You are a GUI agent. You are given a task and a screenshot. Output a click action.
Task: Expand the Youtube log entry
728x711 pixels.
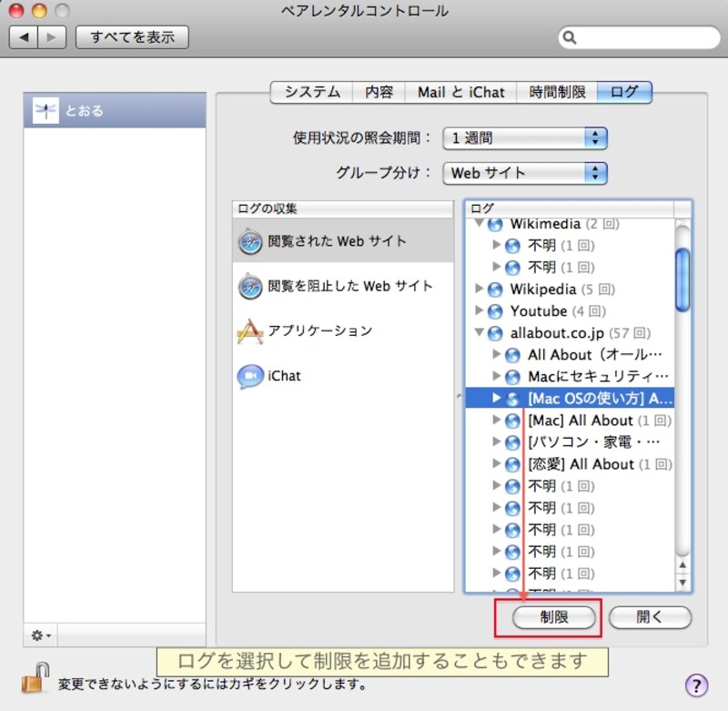click(480, 311)
